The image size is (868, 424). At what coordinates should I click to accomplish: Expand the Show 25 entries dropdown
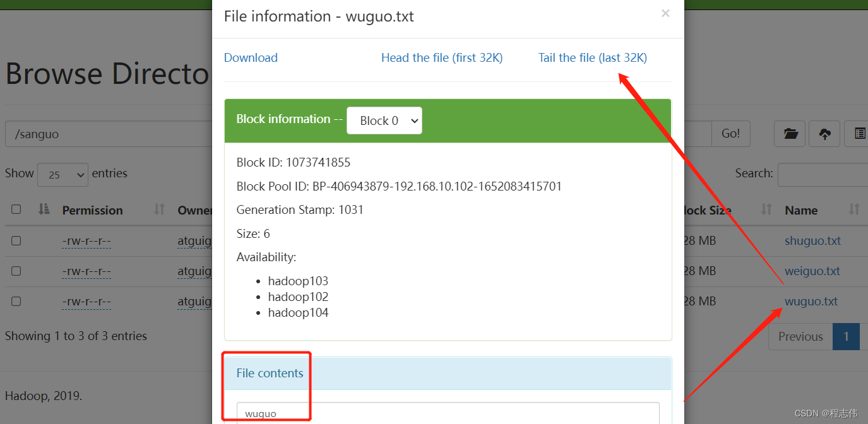(63, 175)
